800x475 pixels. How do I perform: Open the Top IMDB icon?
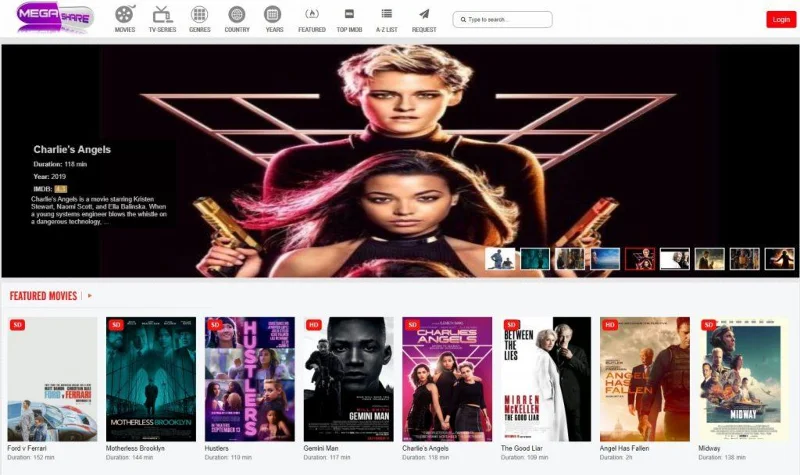tap(349, 14)
